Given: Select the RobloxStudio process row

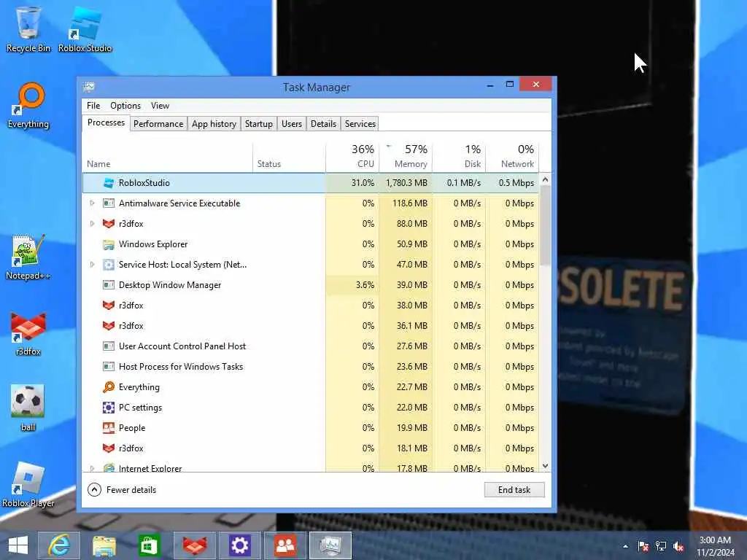Looking at the screenshot, I should (311, 183).
